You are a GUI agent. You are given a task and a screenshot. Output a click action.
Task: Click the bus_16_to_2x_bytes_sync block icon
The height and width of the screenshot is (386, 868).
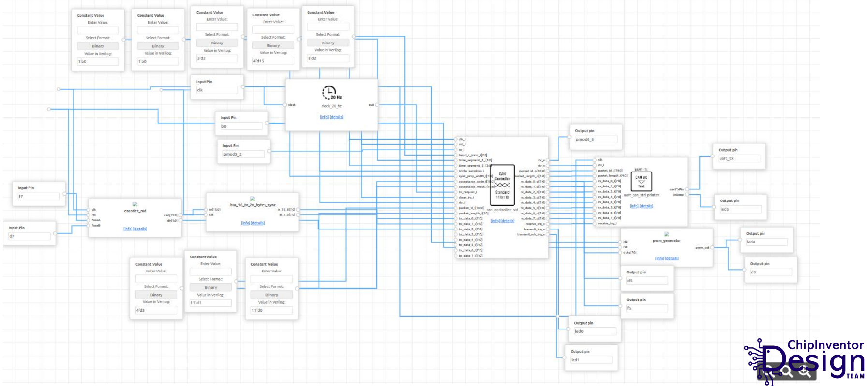click(252, 199)
